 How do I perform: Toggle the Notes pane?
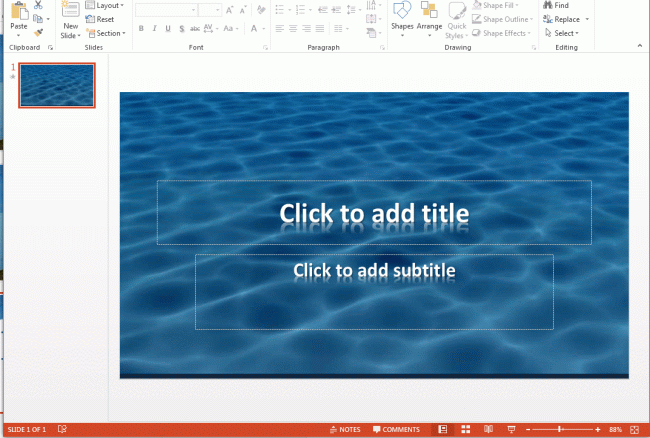point(345,429)
